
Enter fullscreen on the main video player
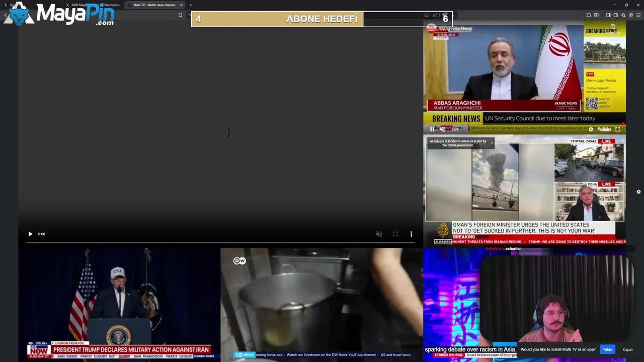tap(395, 234)
